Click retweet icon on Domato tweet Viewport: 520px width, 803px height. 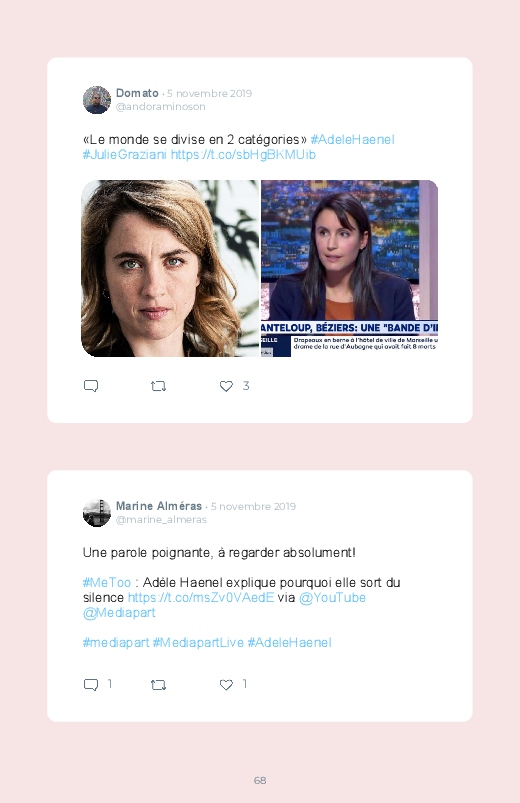[x=158, y=386]
